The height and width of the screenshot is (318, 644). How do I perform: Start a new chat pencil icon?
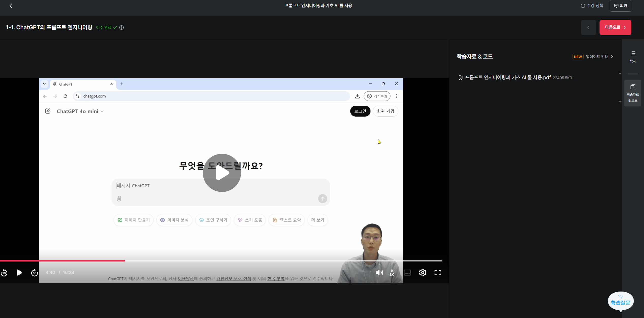coord(48,111)
